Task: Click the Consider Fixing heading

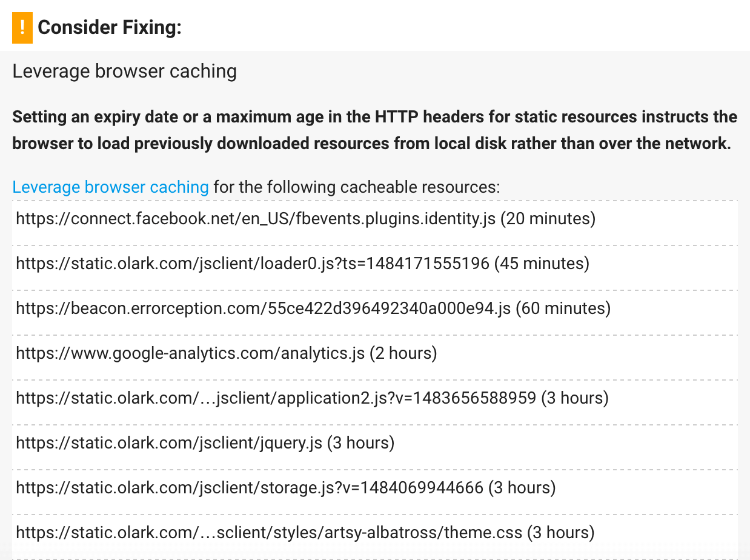Action: [110, 28]
